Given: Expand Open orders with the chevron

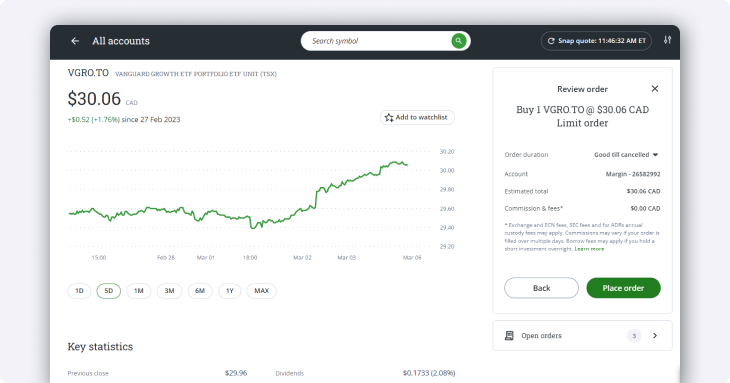Looking at the screenshot, I should coord(655,336).
